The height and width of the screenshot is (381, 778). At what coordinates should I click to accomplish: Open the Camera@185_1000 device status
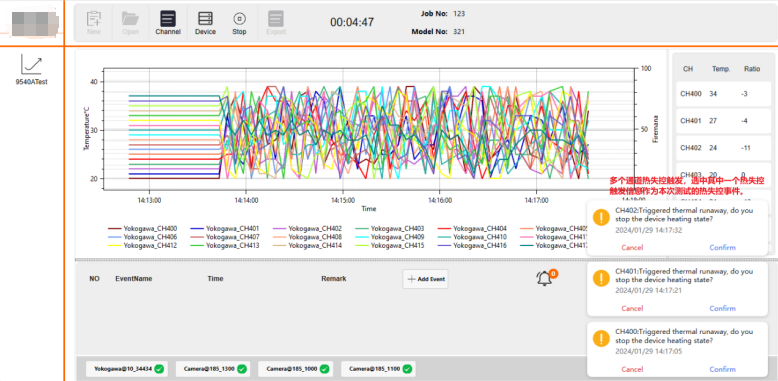[x=295, y=369]
